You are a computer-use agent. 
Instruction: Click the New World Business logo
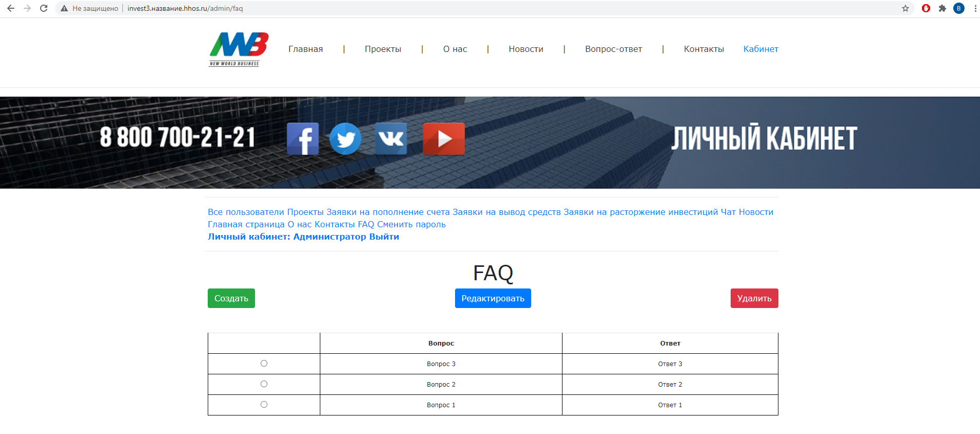coord(239,49)
